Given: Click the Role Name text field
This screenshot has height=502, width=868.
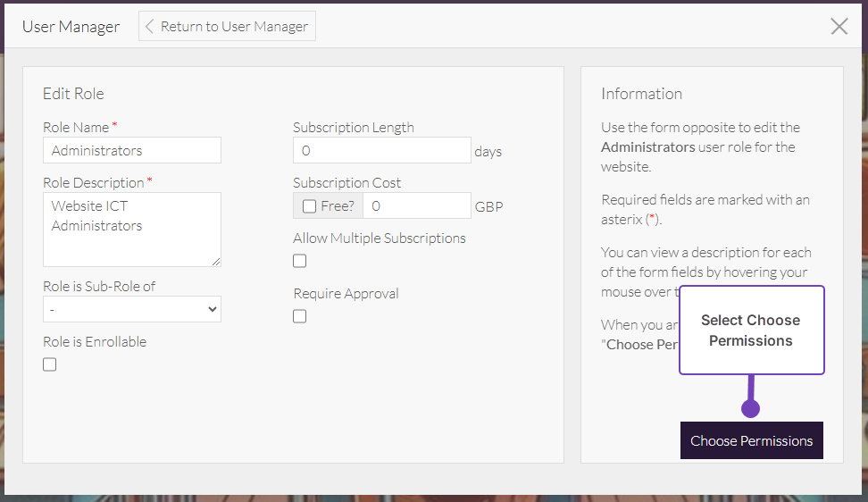Looking at the screenshot, I should [x=132, y=150].
